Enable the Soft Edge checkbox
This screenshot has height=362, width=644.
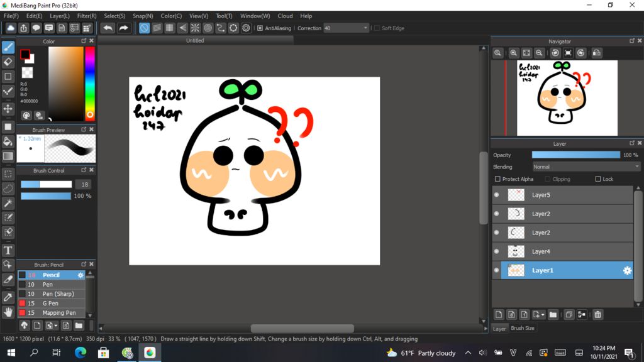click(377, 28)
